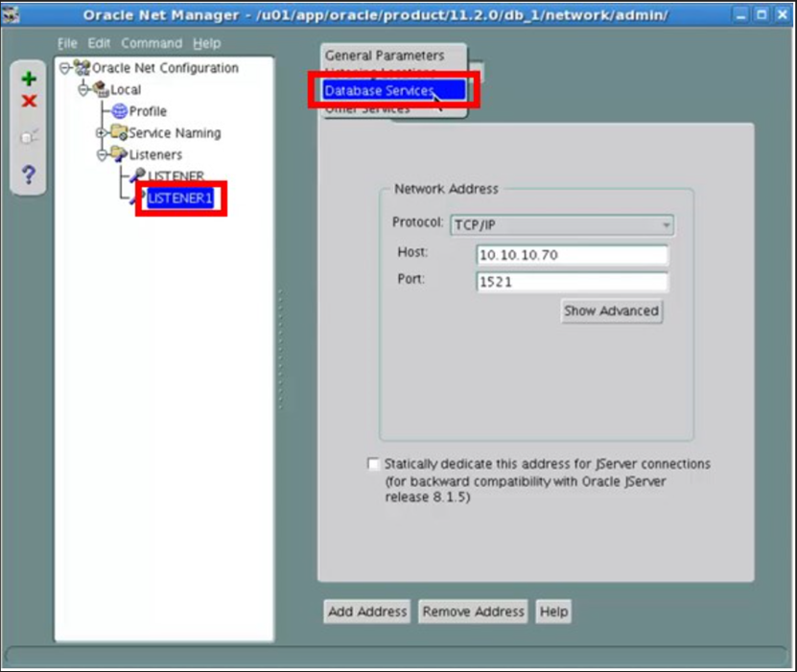
Task: Open the Help menu
Action: 207,44
